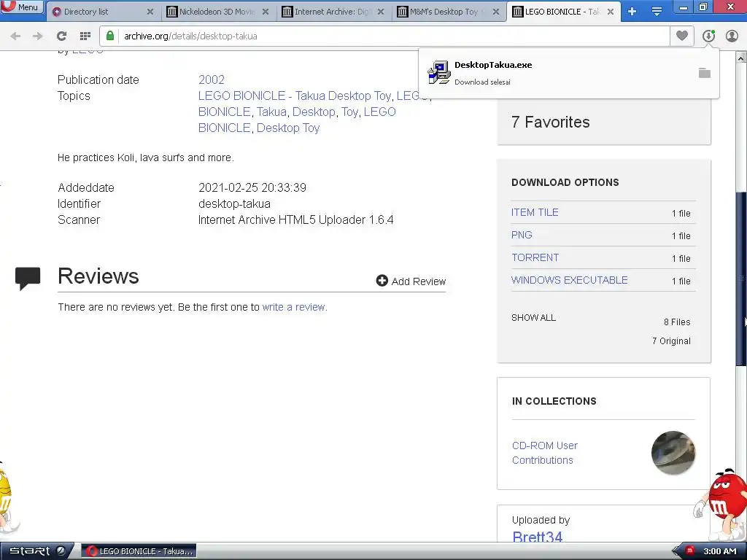Download the TORRENT file
The image size is (747, 560).
click(535, 257)
